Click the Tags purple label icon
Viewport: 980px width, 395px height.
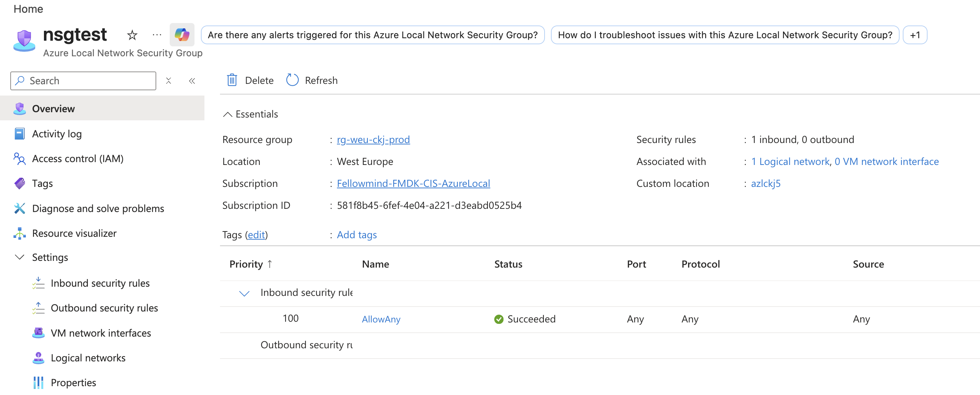[x=19, y=184]
